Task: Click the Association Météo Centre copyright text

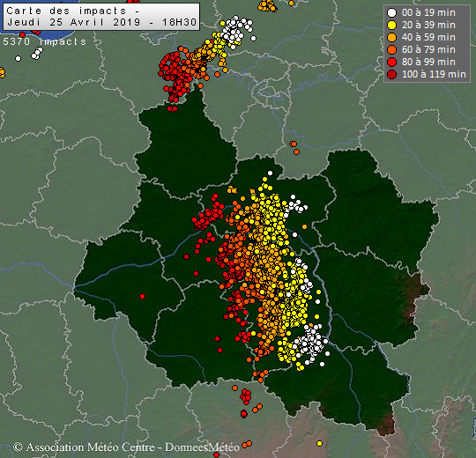Action: pyautogui.click(x=84, y=447)
